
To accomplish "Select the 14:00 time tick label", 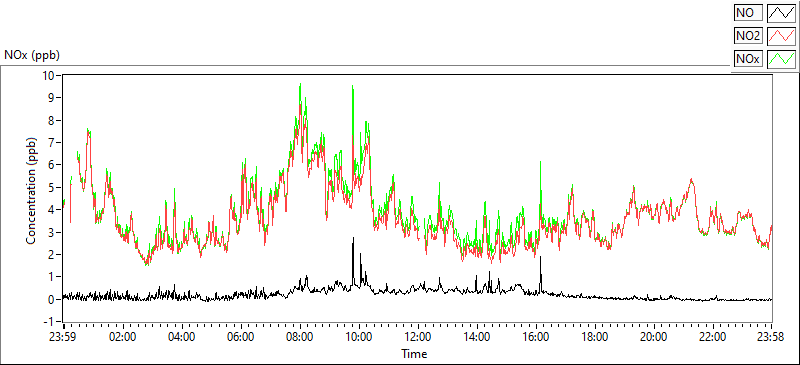I will [x=477, y=337].
